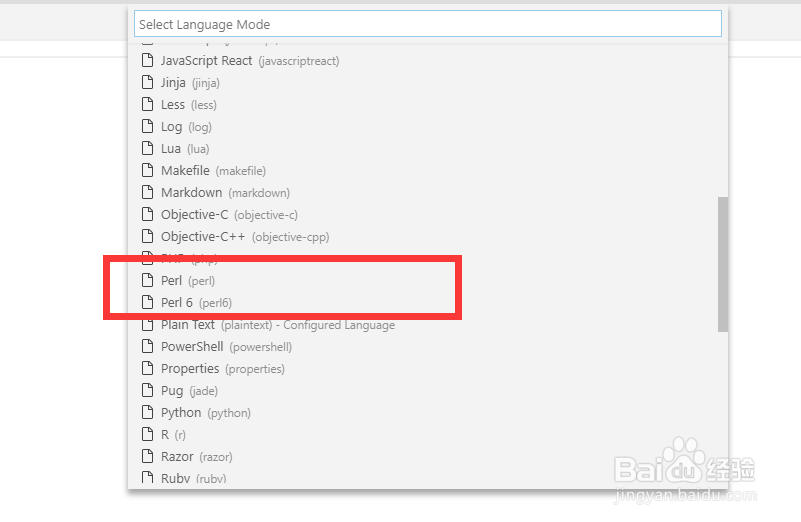Pick Log language mode
Image resolution: width=801 pixels, height=522 pixels.
[x=428, y=126]
